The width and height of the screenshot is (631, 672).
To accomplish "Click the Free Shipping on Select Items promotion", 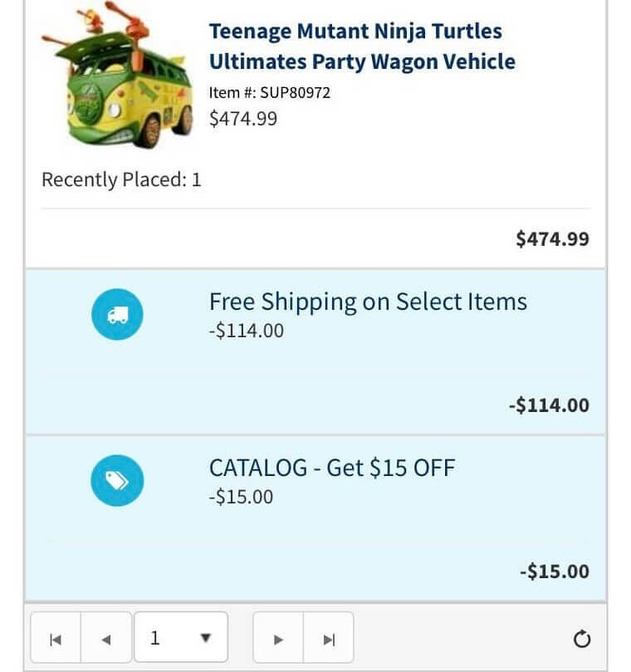I will [x=367, y=302].
